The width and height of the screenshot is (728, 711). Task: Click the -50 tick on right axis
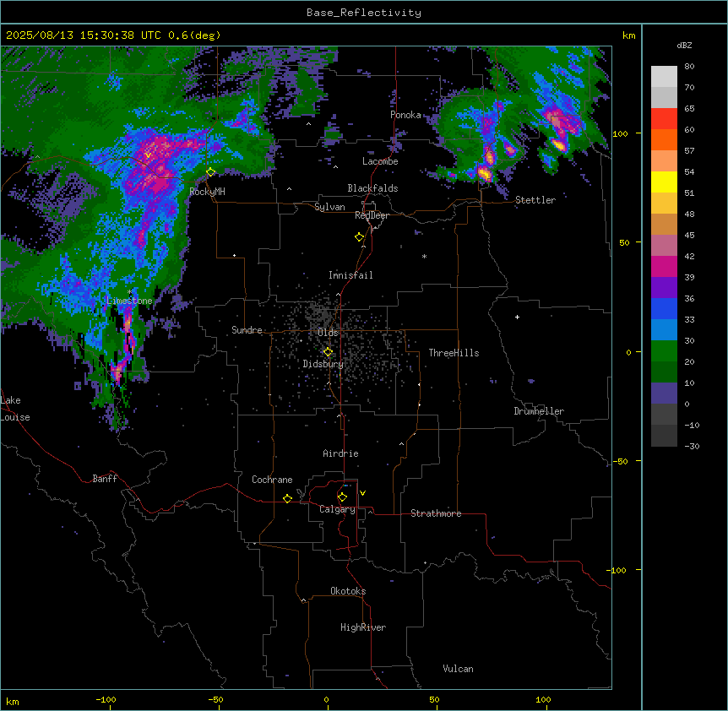pyautogui.click(x=620, y=461)
